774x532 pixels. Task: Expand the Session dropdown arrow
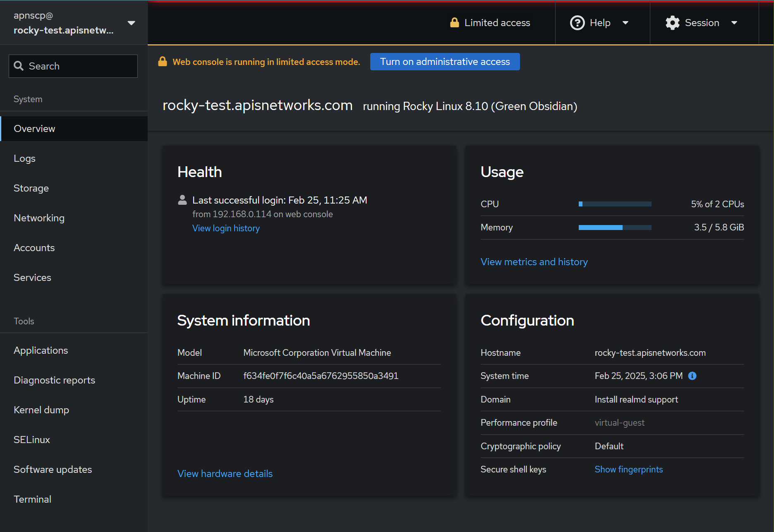(734, 23)
